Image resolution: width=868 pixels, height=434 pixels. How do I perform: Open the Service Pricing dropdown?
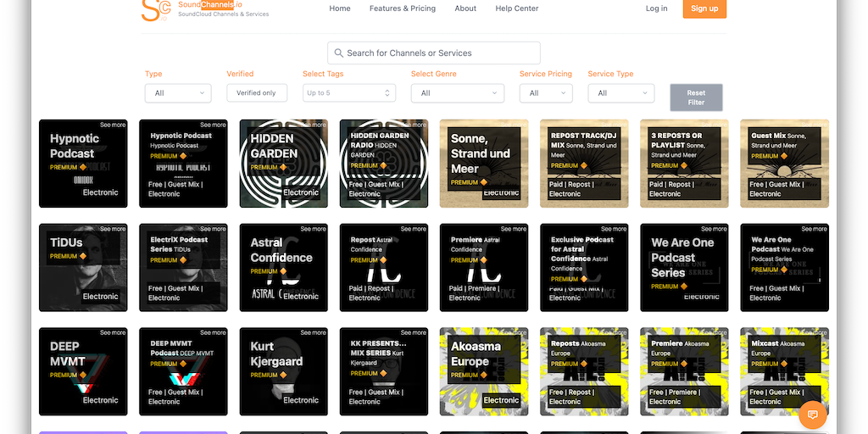[x=546, y=93]
